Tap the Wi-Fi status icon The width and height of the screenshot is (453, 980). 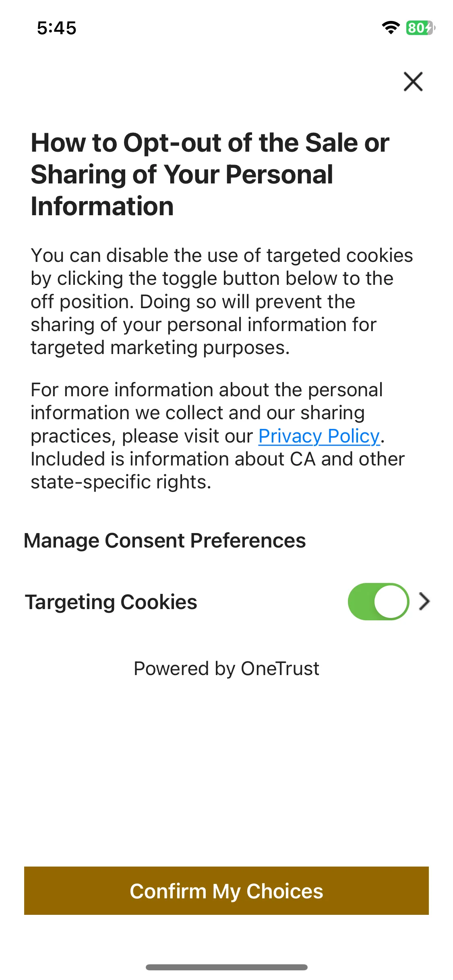[391, 28]
